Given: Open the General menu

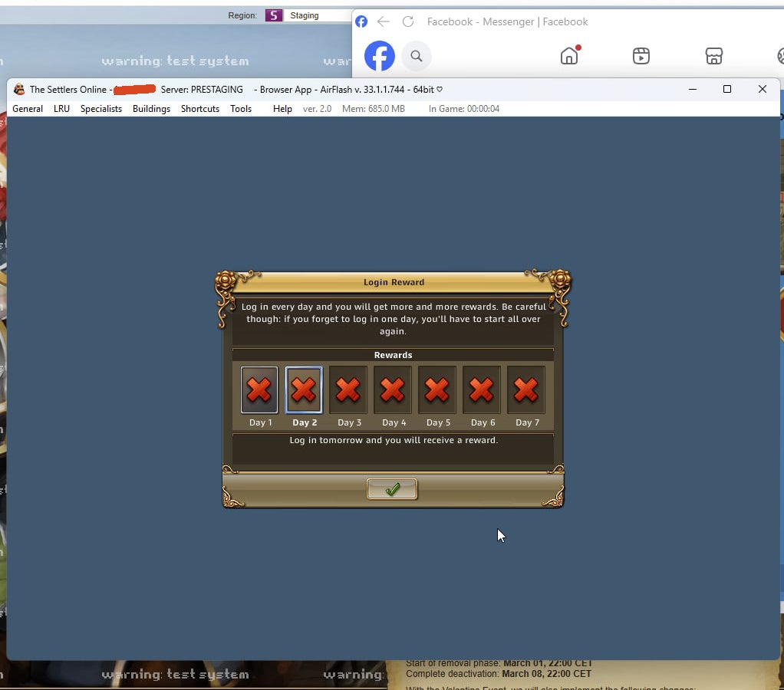Looking at the screenshot, I should click(x=28, y=108).
